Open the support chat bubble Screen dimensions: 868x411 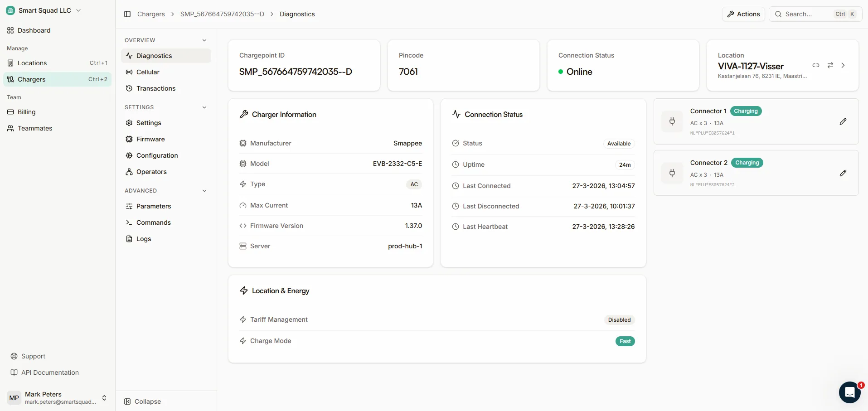(x=849, y=392)
